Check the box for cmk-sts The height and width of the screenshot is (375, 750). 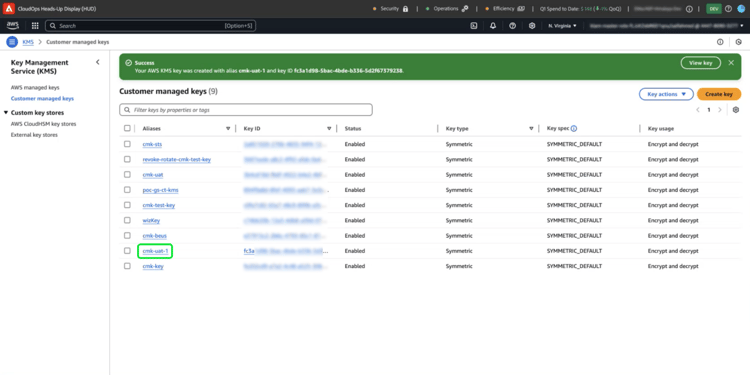127,143
